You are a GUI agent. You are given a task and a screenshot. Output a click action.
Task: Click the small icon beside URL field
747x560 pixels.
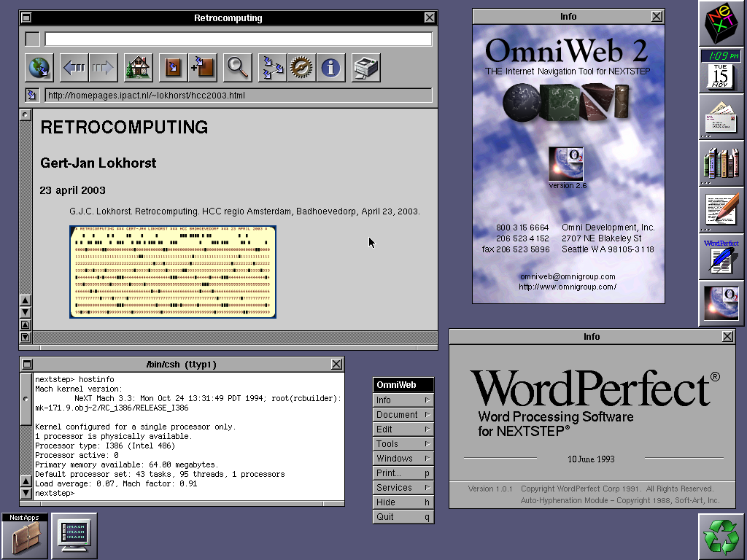point(32,96)
